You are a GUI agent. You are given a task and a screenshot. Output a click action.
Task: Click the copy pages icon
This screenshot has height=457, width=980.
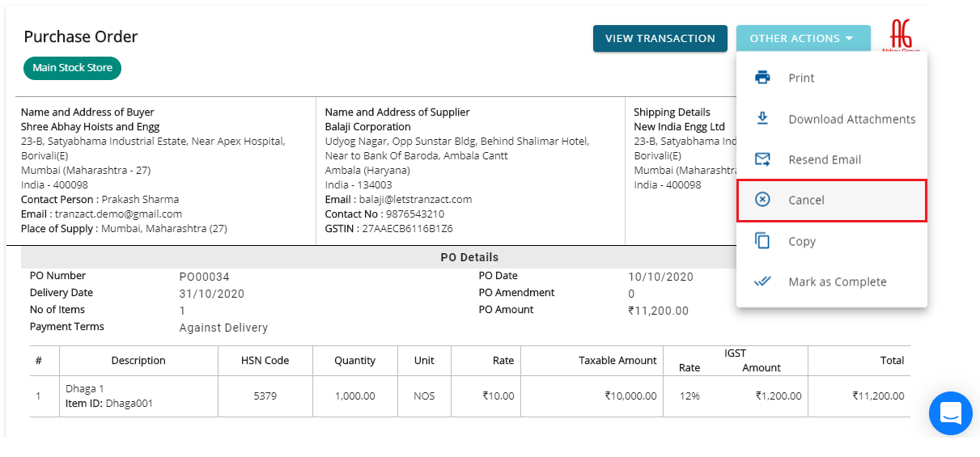click(x=762, y=241)
